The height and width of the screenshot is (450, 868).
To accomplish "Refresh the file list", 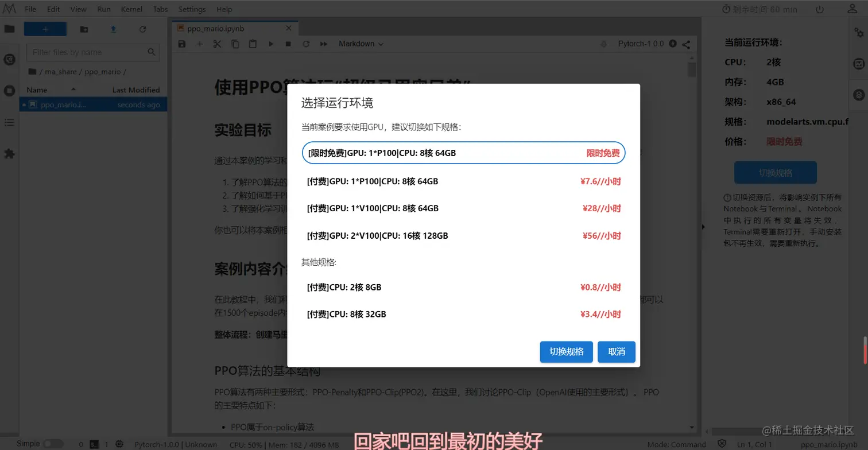I will point(142,29).
